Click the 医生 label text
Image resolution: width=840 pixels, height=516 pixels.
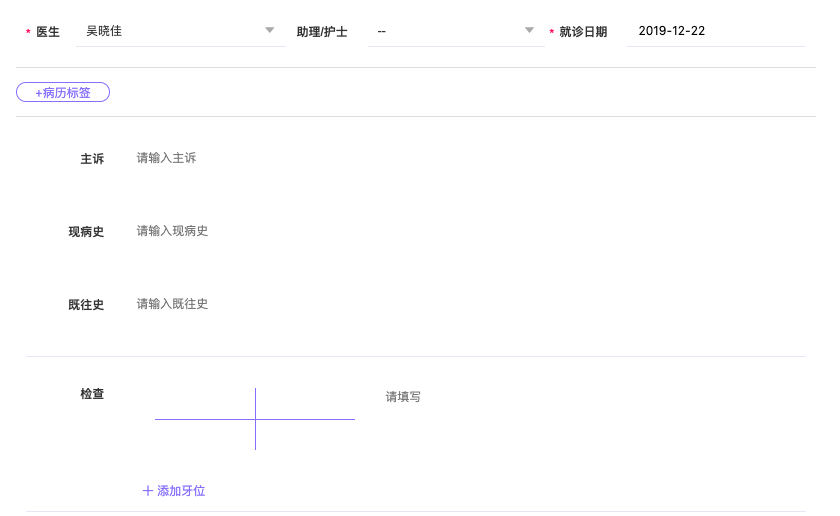(48, 32)
